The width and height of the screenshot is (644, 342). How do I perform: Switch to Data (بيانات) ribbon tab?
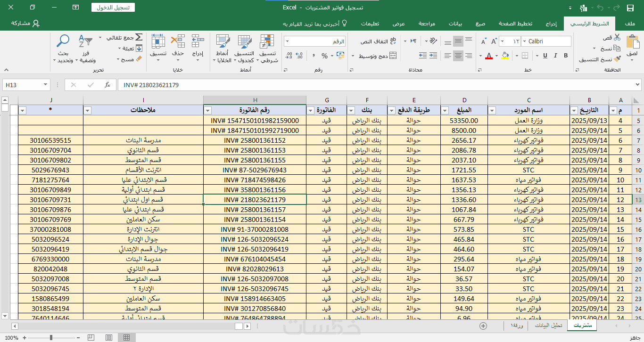pyautogui.click(x=455, y=24)
